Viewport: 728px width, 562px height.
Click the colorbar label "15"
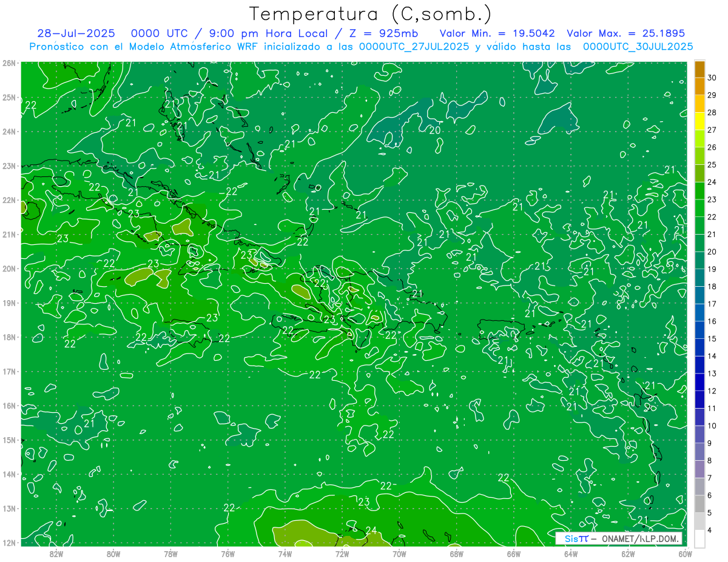point(712,338)
